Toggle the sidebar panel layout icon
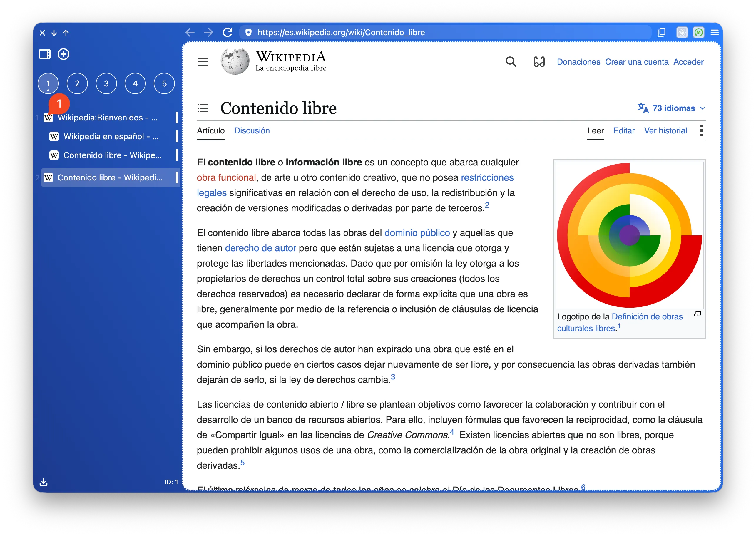Viewport: 756px width, 536px height. [x=45, y=54]
